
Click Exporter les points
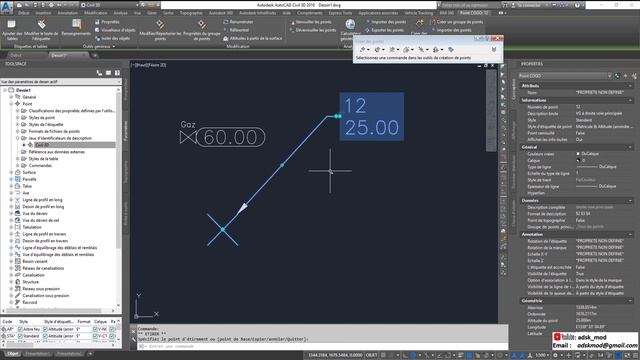(384, 30)
